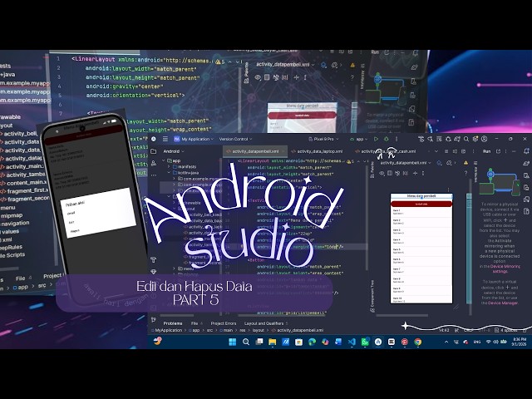Screen dimensions: 532x399
Task: Open Visual Studio Code from taskbar
Action: (352, 342)
